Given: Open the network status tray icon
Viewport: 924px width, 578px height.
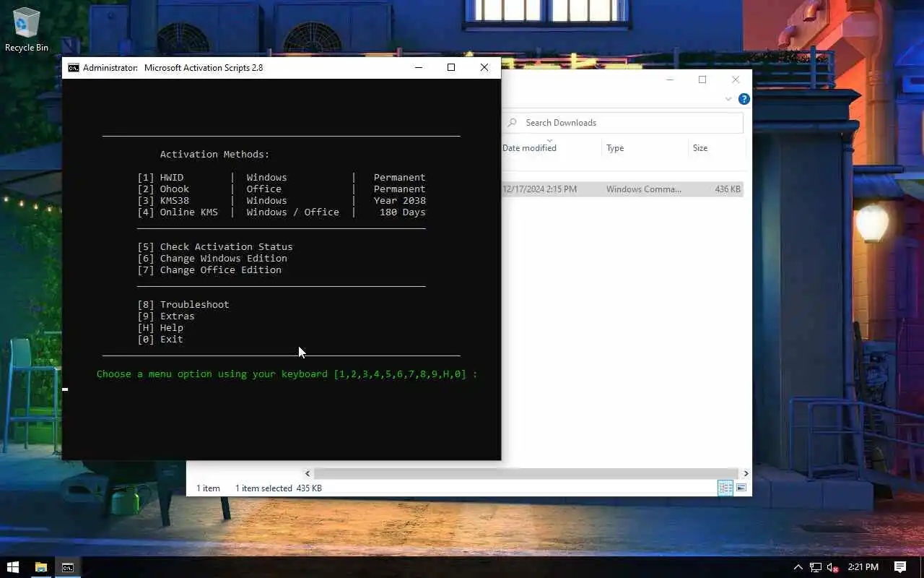Looking at the screenshot, I should point(816,567).
